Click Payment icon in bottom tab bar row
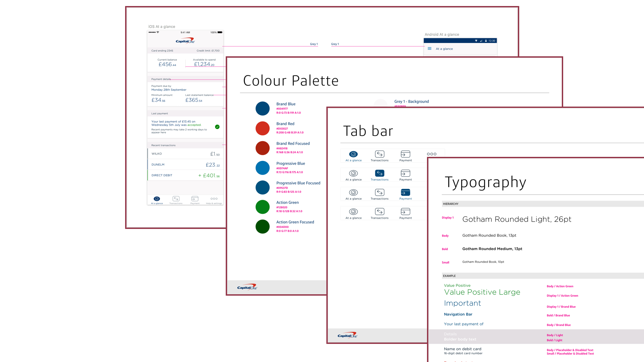 [405, 212]
